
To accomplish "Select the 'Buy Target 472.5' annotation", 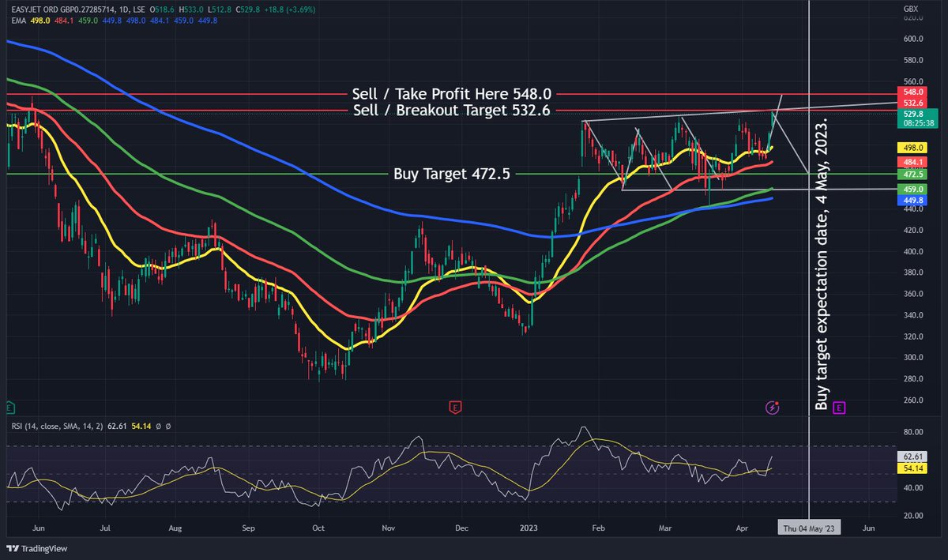I will pyautogui.click(x=450, y=174).
